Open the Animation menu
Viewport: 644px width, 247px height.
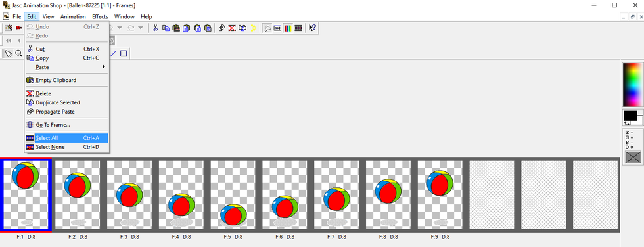tap(73, 17)
